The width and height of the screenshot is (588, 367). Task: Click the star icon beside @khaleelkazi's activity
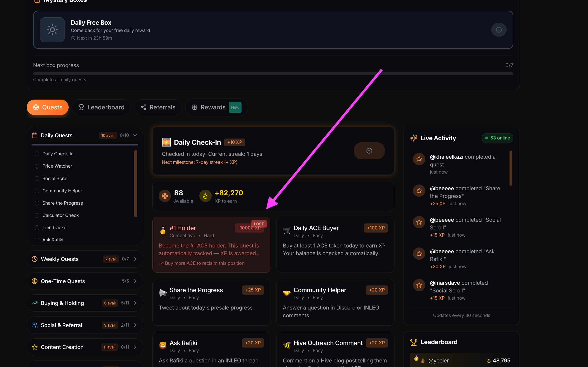tap(419, 159)
